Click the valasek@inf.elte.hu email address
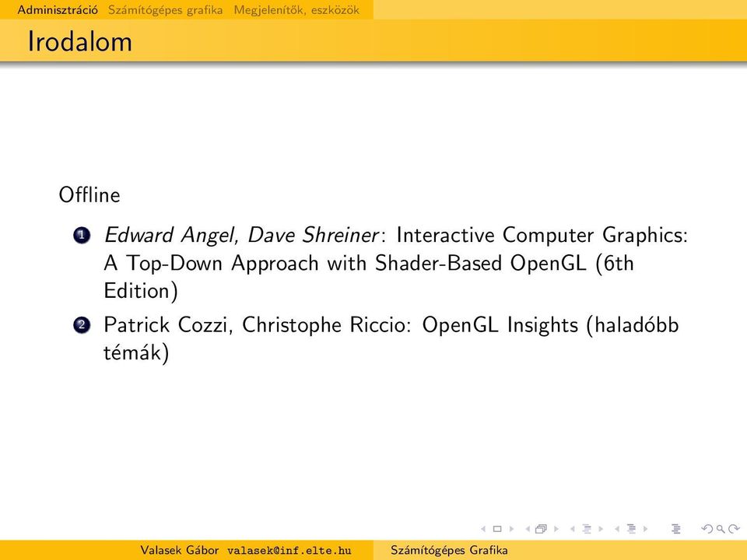This screenshot has width=747, height=560. 289,551
